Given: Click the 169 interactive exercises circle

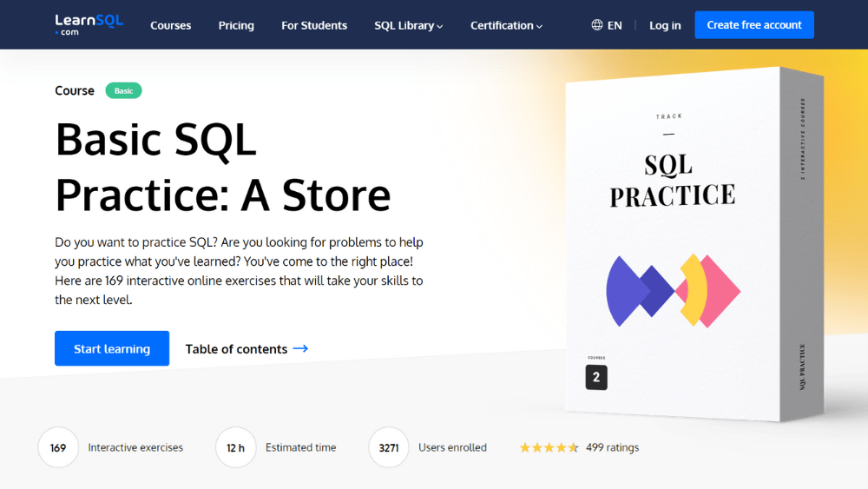Looking at the screenshot, I should click(58, 447).
